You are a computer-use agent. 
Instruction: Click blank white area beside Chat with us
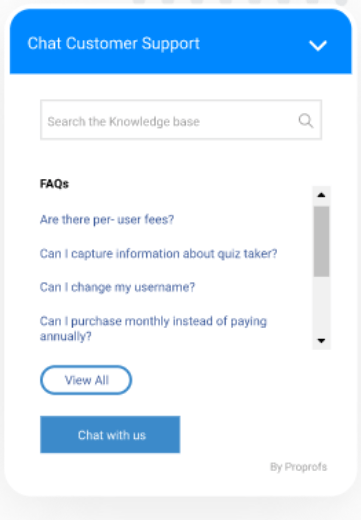click(253, 435)
